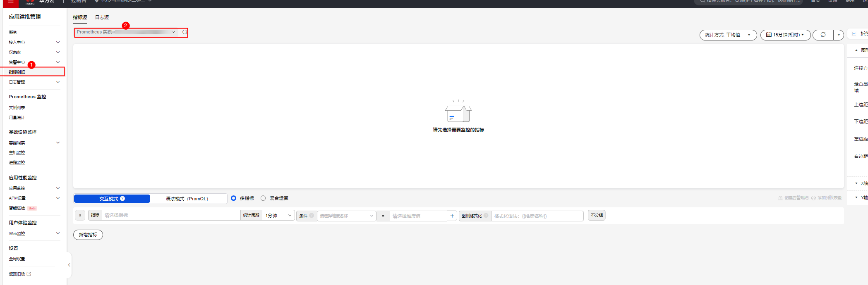Open 用量统计 in sidebar
868x285 pixels.
[x=17, y=117]
